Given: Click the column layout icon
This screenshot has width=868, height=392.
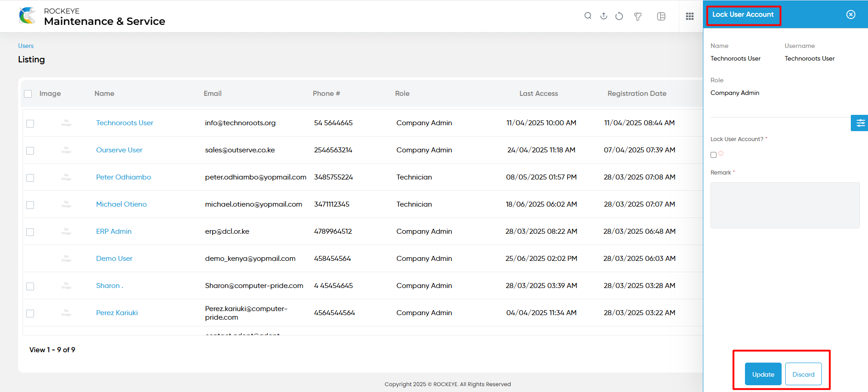Looking at the screenshot, I should click(661, 16).
